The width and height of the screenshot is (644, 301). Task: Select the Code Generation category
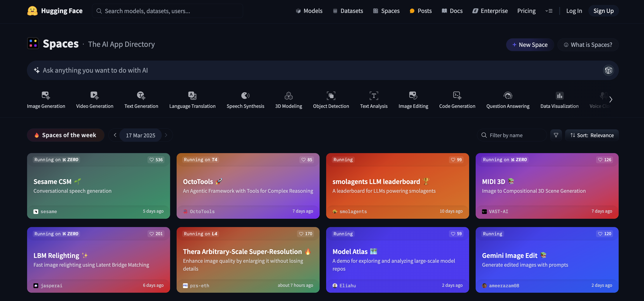click(457, 100)
